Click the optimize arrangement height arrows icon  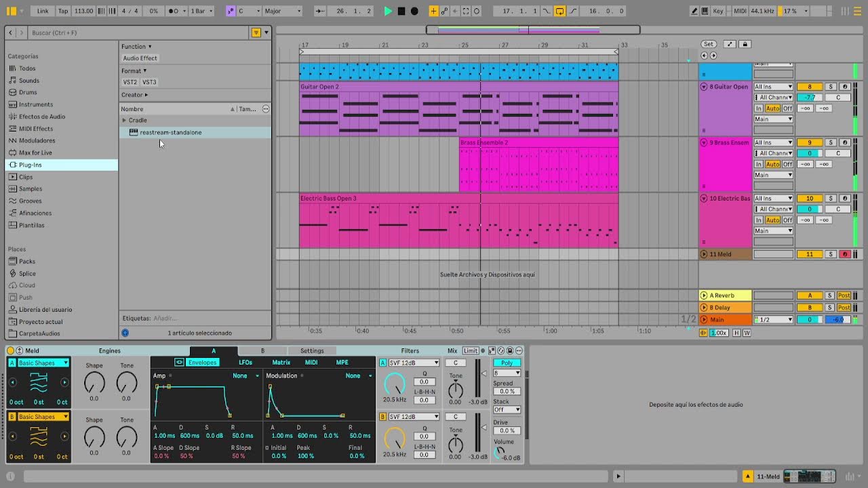730,44
